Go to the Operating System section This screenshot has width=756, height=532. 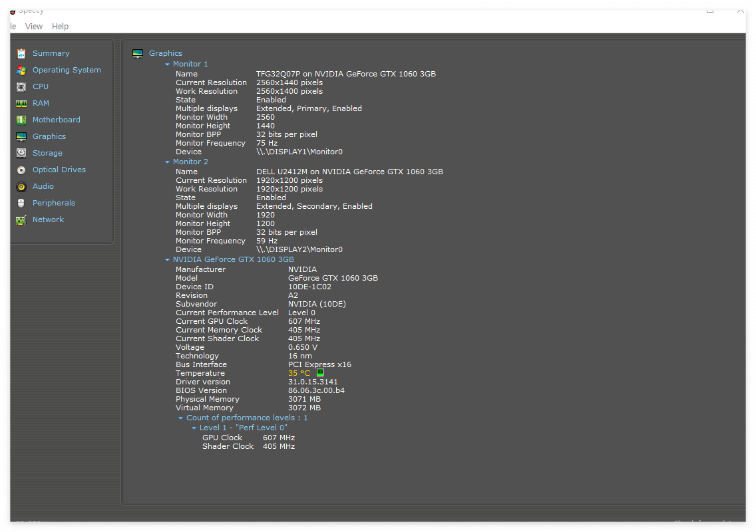(67, 70)
